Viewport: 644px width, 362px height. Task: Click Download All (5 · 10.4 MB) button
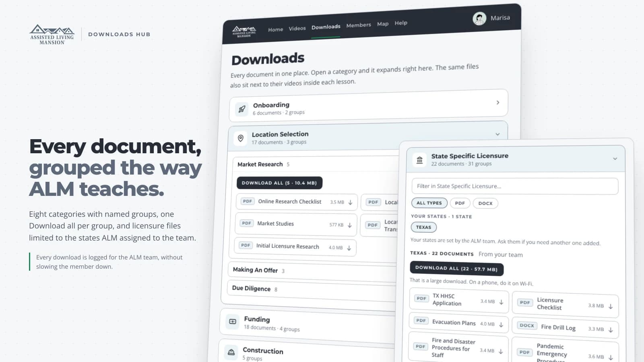(x=279, y=183)
